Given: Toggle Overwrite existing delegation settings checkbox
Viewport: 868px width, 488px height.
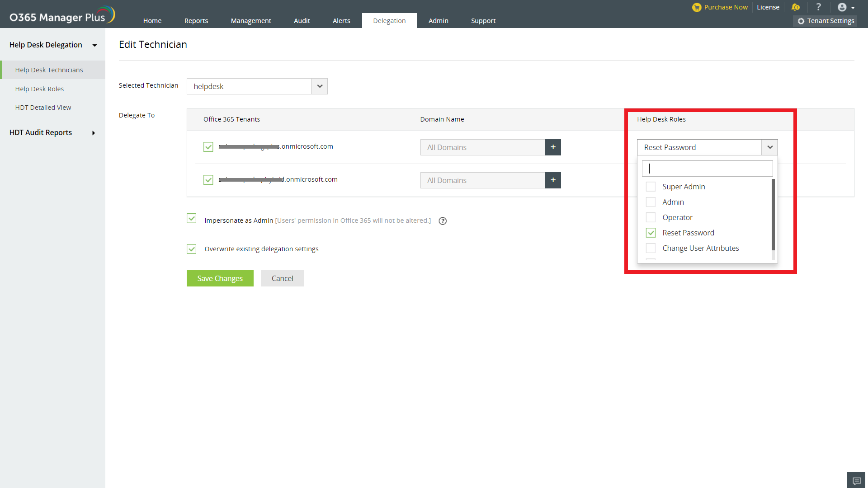Looking at the screenshot, I should pyautogui.click(x=192, y=249).
